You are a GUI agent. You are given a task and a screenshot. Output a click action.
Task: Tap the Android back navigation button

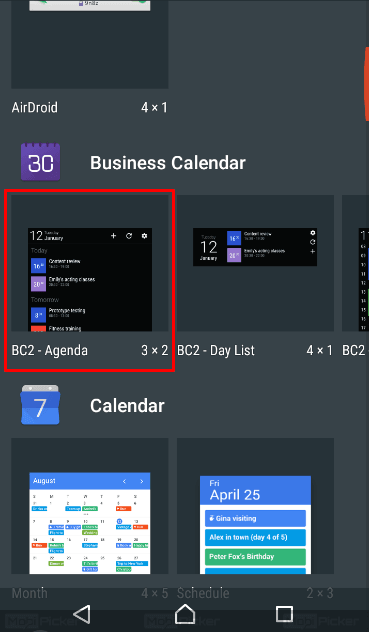(82, 614)
